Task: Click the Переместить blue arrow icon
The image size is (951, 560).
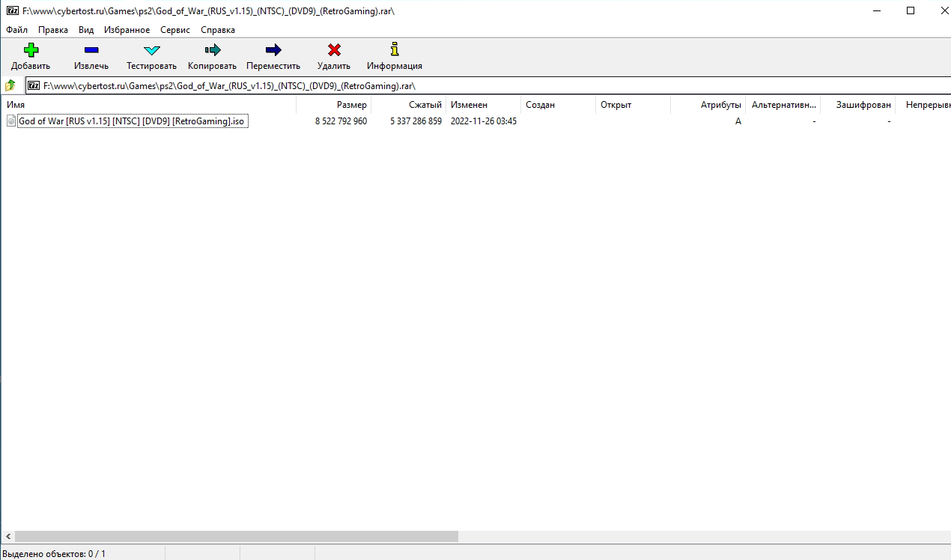Action: (273, 50)
